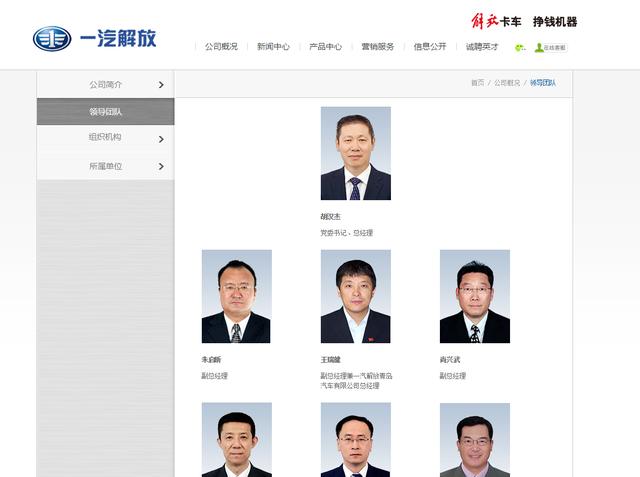The width and height of the screenshot is (640, 477).
Task: Expand the 公司简介 sidebar chevron
Action: pyautogui.click(x=161, y=85)
